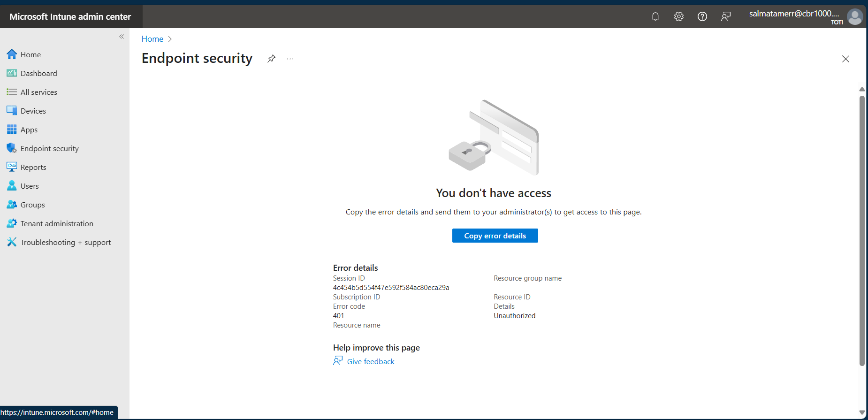Click the Tenant administration icon
Image resolution: width=868 pixels, height=420 pixels.
pyautogui.click(x=12, y=223)
